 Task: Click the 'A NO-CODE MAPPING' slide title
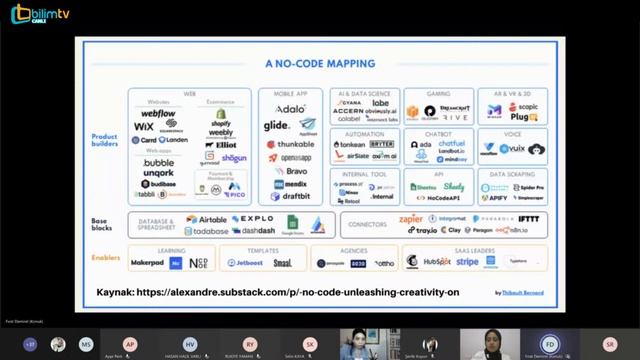pos(320,64)
